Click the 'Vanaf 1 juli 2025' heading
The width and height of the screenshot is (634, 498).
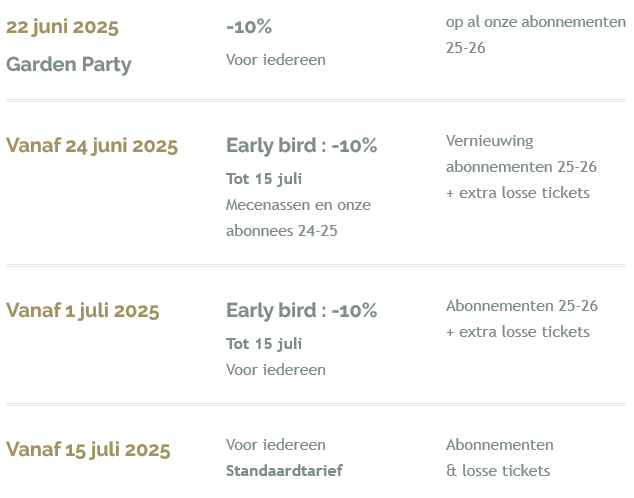83,311
